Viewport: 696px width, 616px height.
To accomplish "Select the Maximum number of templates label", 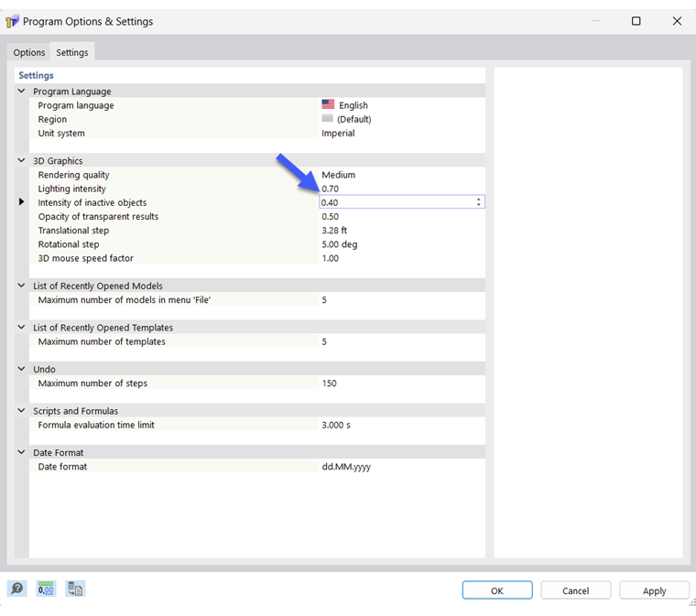I will [102, 341].
